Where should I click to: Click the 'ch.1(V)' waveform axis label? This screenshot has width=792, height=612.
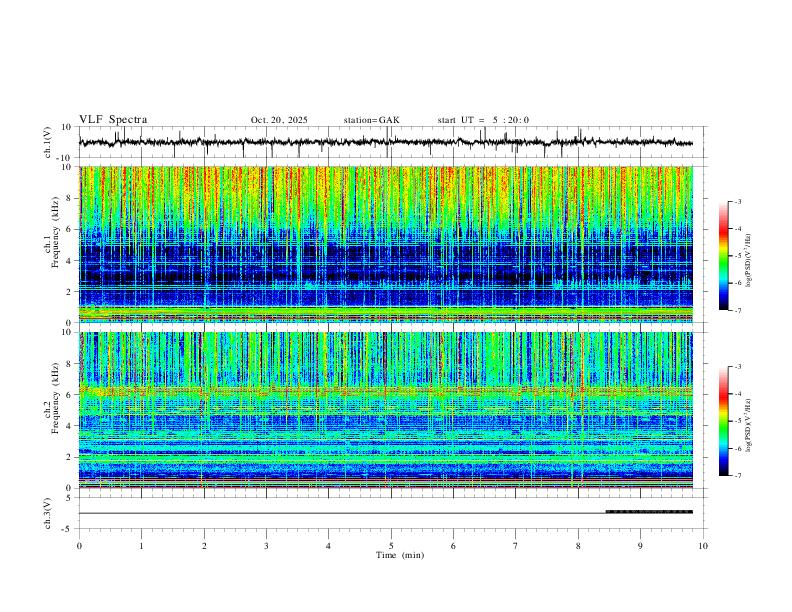pyautogui.click(x=48, y=142)
